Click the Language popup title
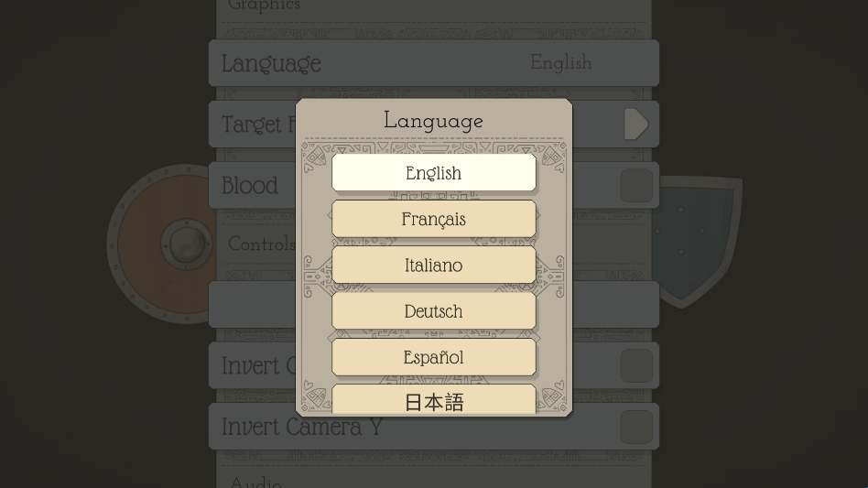This screenshot has width=868, height=488. point(433,120)
